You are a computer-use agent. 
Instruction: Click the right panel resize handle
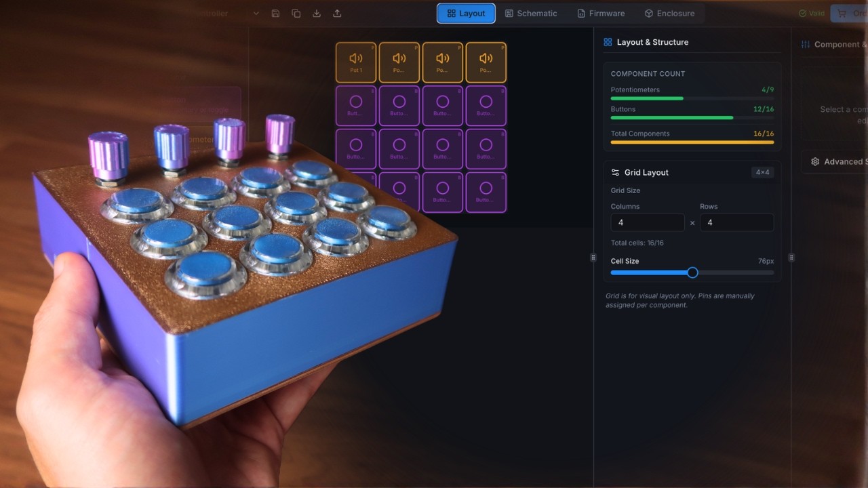(x=791, y=258)
